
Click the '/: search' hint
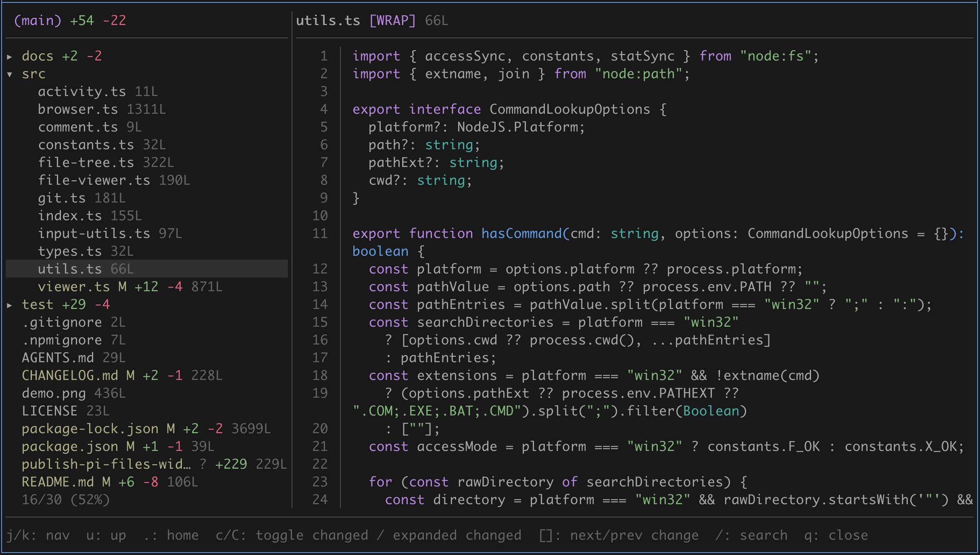751,535
